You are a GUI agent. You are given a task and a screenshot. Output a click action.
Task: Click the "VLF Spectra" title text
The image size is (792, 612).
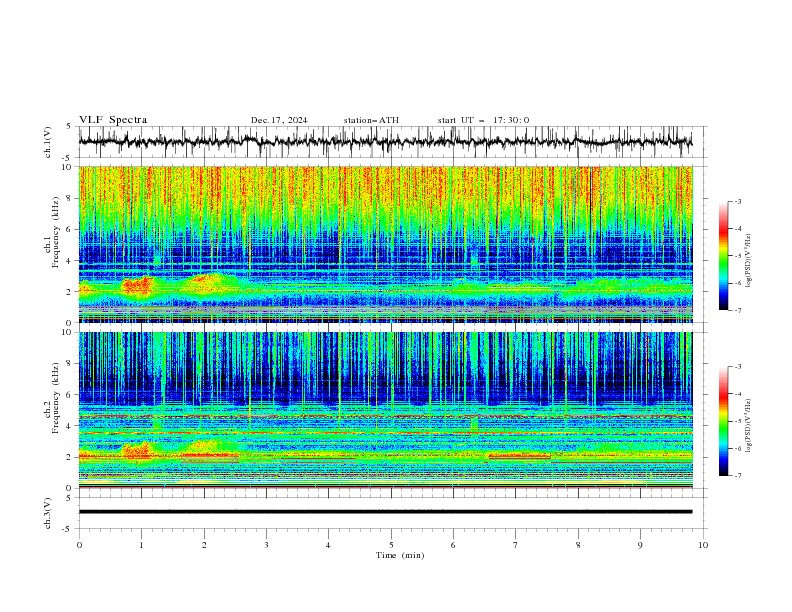(113, 120)
